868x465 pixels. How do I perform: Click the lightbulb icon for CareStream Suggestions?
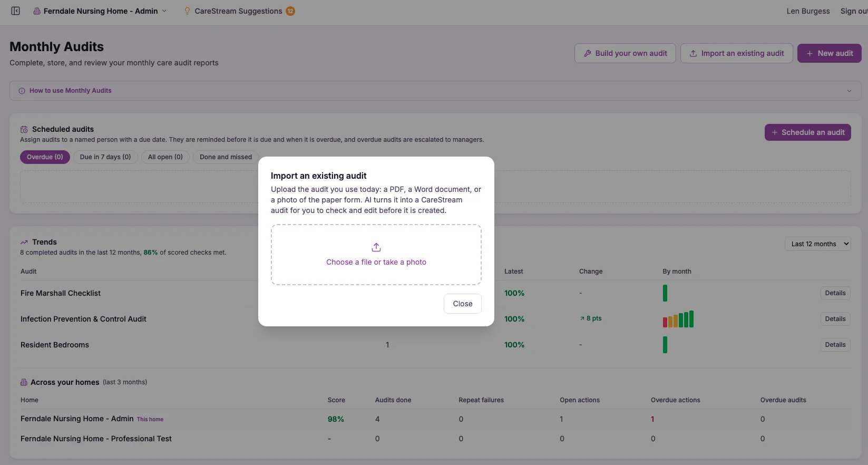187,11
